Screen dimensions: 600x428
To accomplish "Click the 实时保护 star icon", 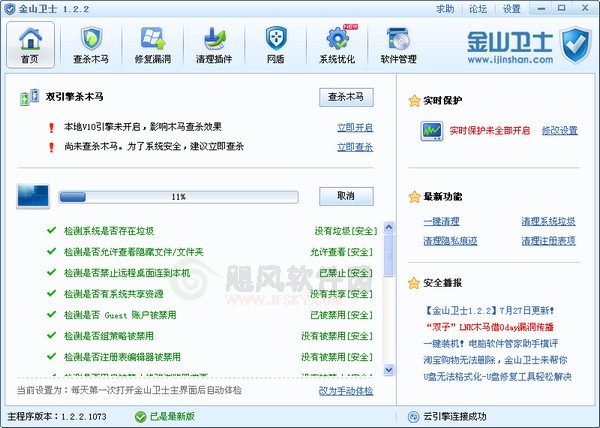I will point(414,101).
